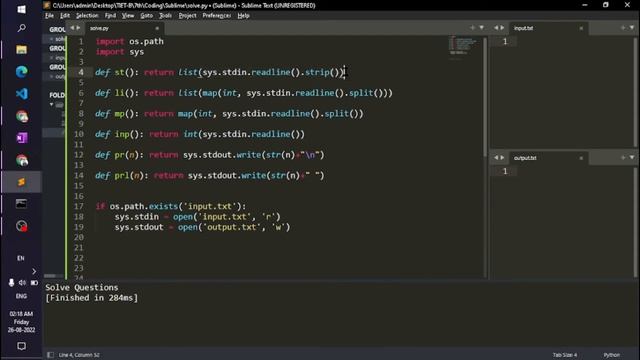Go to previous tab in solve.py pane

72,28
